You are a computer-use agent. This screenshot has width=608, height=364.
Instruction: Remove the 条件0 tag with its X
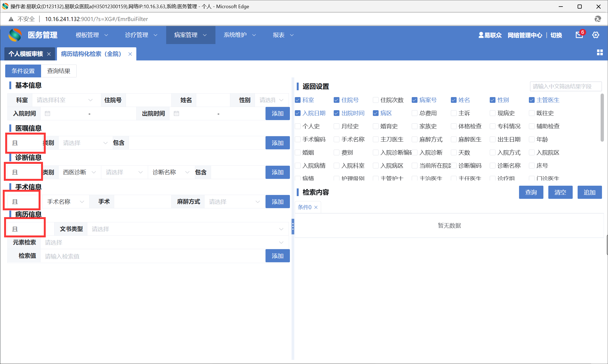316,207
